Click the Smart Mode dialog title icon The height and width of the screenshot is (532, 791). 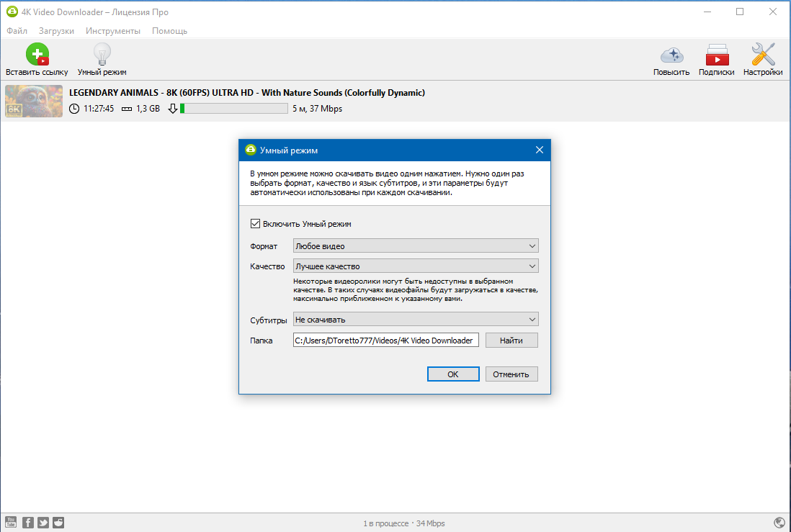250,150
